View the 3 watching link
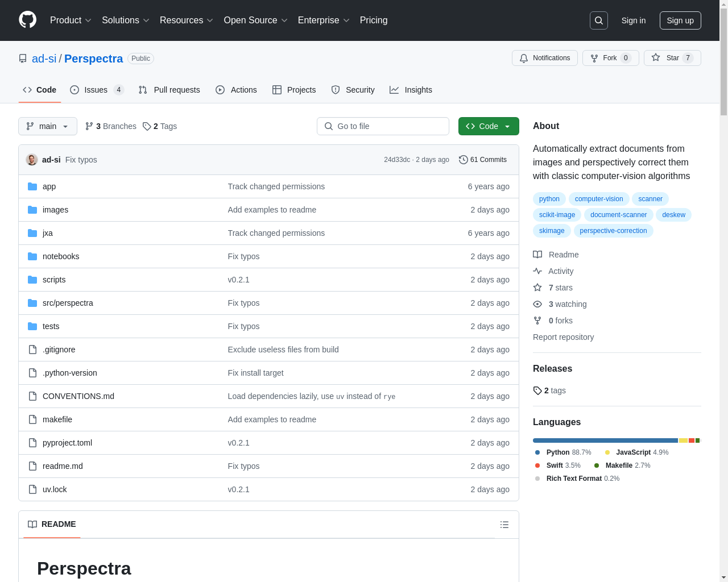The image size is (728, 582). coord(560,304)
